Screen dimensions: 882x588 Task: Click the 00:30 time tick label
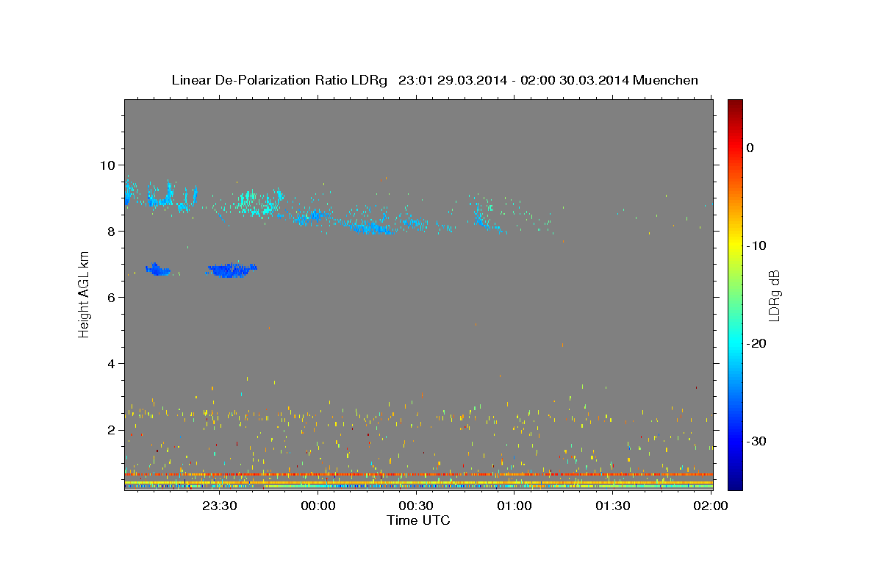point(416,506)
